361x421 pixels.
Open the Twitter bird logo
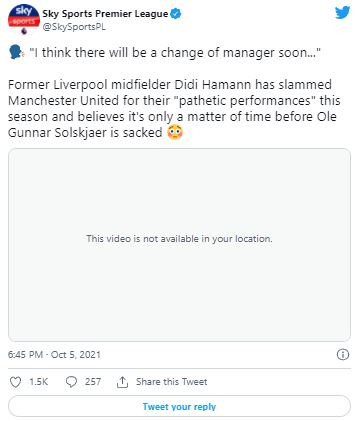(x=342, y=13)
